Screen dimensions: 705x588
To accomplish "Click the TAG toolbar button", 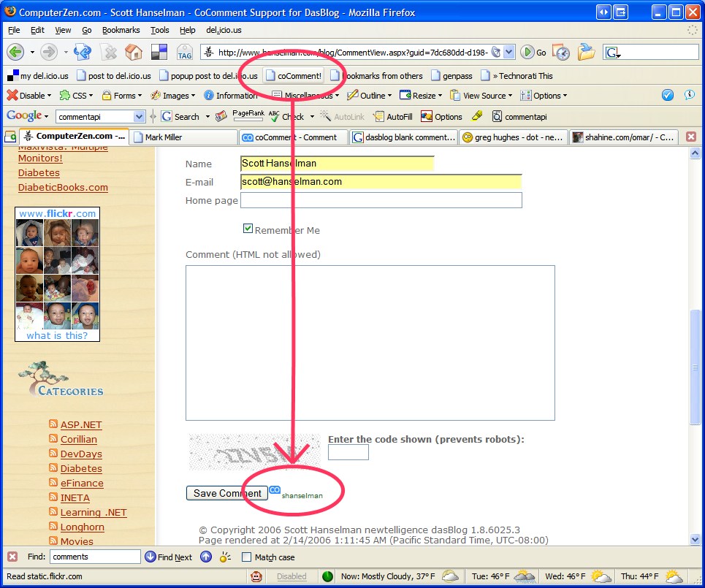I will click(184, 52).
